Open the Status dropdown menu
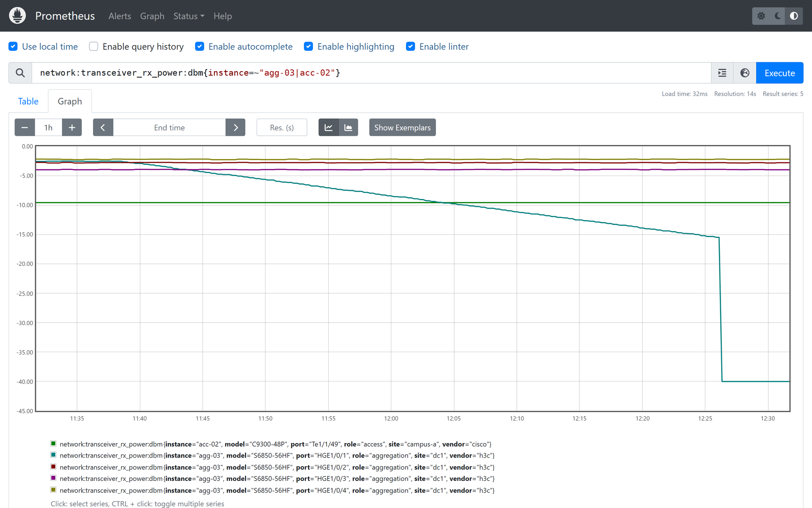812x508 pixels. coord(189,16)
